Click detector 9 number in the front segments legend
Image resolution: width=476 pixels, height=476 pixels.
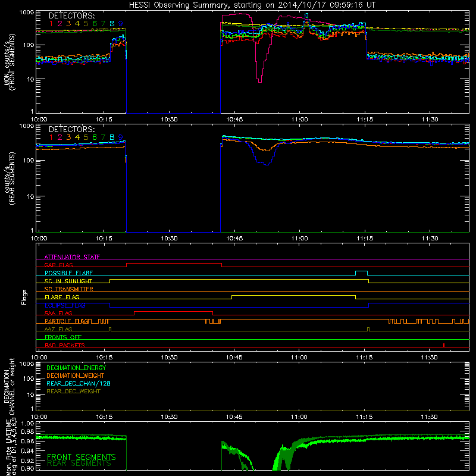pos(121,23)
